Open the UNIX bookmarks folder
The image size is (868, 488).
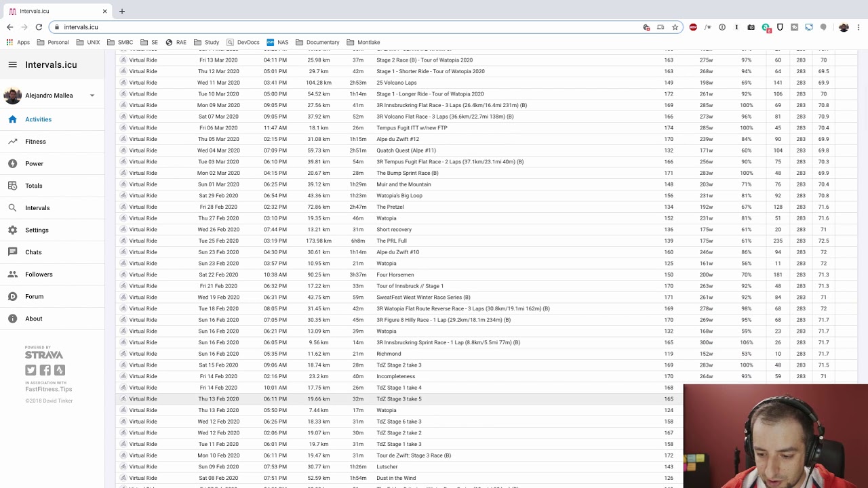(x=88, y=42)
